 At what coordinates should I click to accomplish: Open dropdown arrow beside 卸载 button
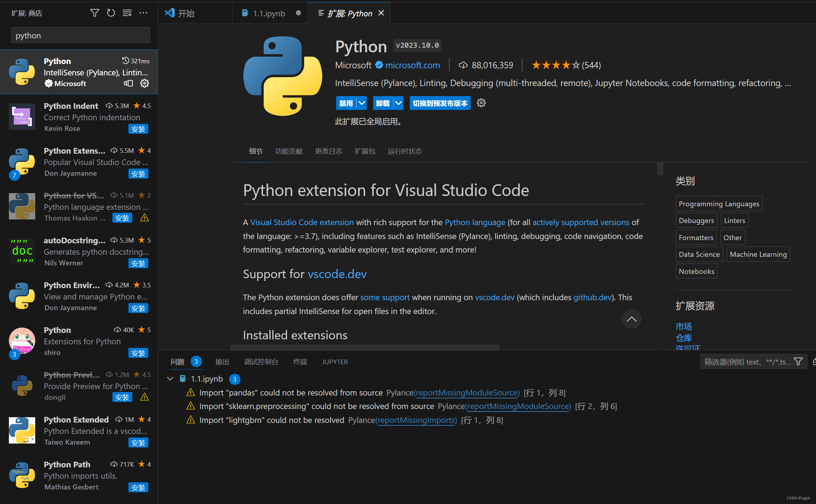[398, 103]
